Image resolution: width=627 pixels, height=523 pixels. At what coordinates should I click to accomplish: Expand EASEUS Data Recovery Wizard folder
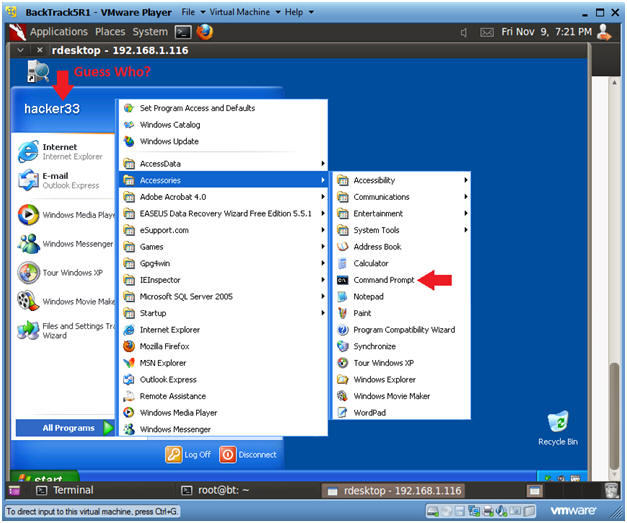(x=223, y=214)
